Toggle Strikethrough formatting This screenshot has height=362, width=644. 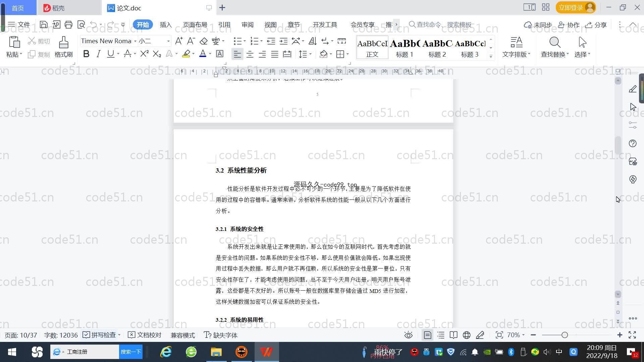coord(127,54)
